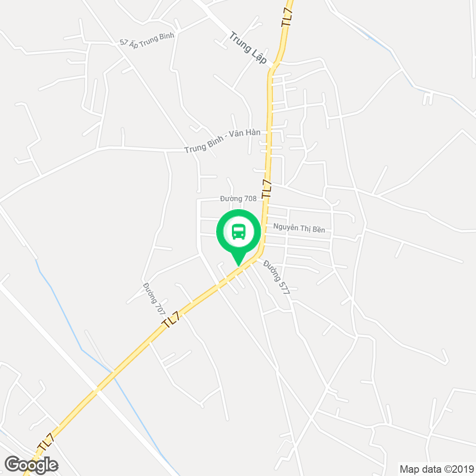This screenshot has width=476, height=476.
Task: Click the word Lập in Trung Lập label
Action: [x=258, y=56]
